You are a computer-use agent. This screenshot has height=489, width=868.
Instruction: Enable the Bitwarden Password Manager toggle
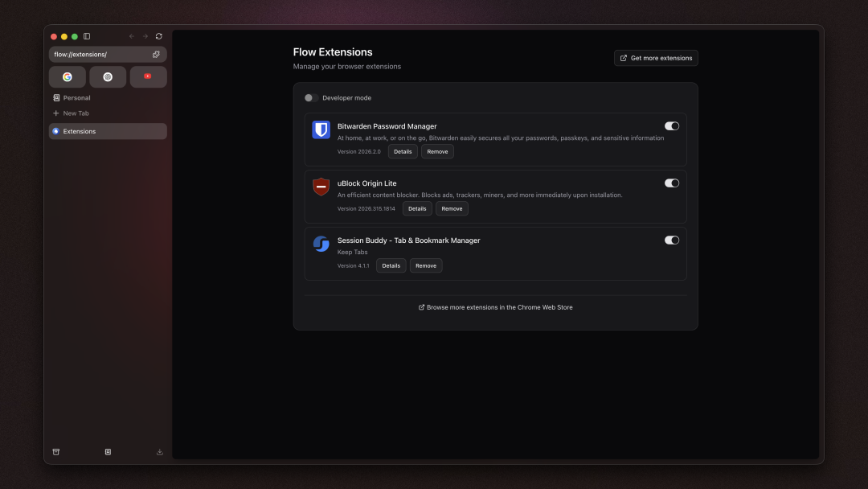point(671,125)
